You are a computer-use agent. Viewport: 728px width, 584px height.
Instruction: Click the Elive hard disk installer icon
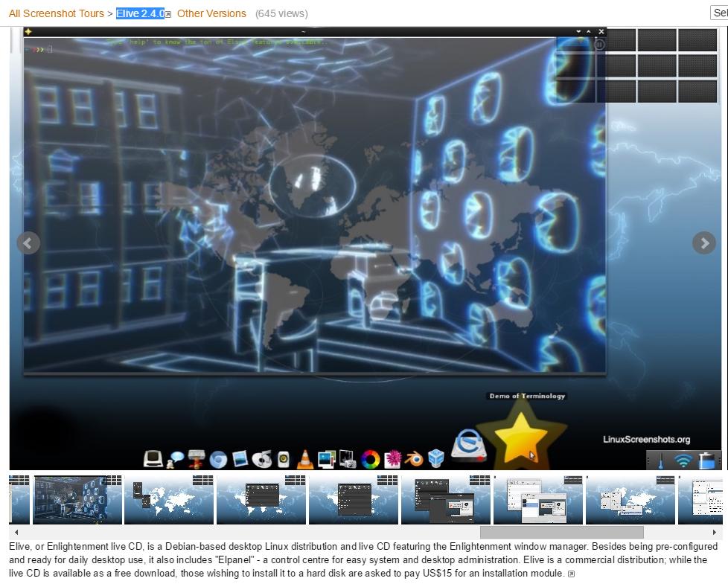469,446
